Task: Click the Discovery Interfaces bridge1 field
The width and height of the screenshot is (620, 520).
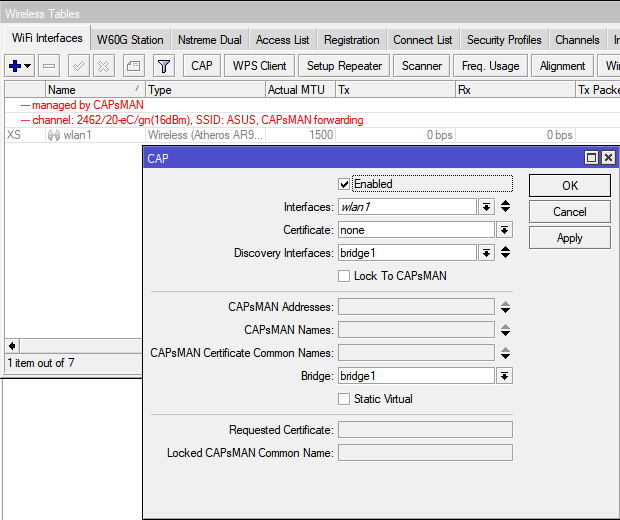Action: tap(407, 253)
